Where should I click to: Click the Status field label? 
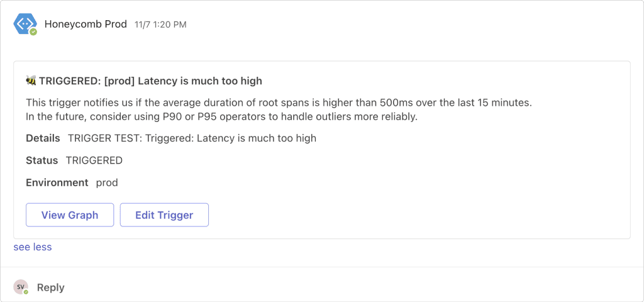click(42, 160)
